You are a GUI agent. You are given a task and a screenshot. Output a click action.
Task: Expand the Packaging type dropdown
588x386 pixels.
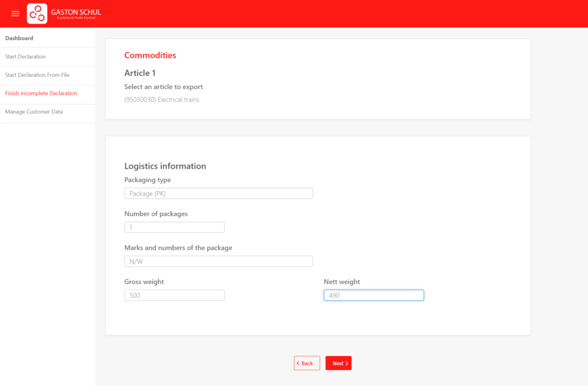(218, 193)
